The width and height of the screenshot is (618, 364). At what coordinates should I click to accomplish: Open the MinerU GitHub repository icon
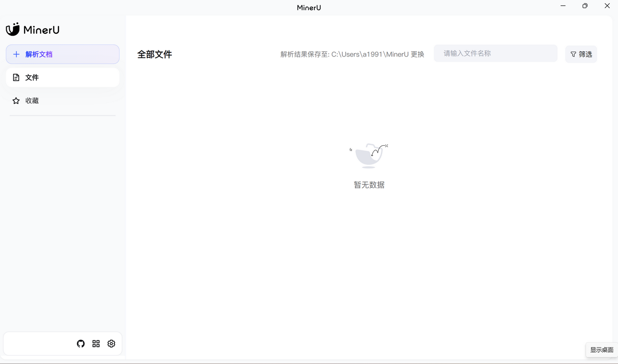[80, 343]
